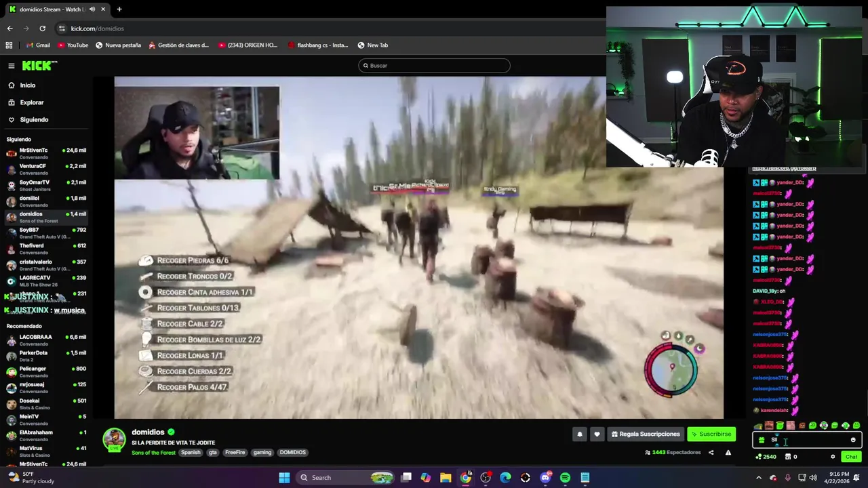Click the green Chat send button
The image size is (868, 488).
click(851, 457)
